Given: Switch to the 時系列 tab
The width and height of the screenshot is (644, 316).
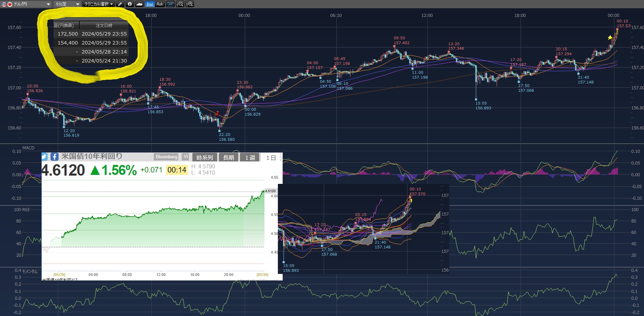Looking at the screenshot, I should point(204,158).
